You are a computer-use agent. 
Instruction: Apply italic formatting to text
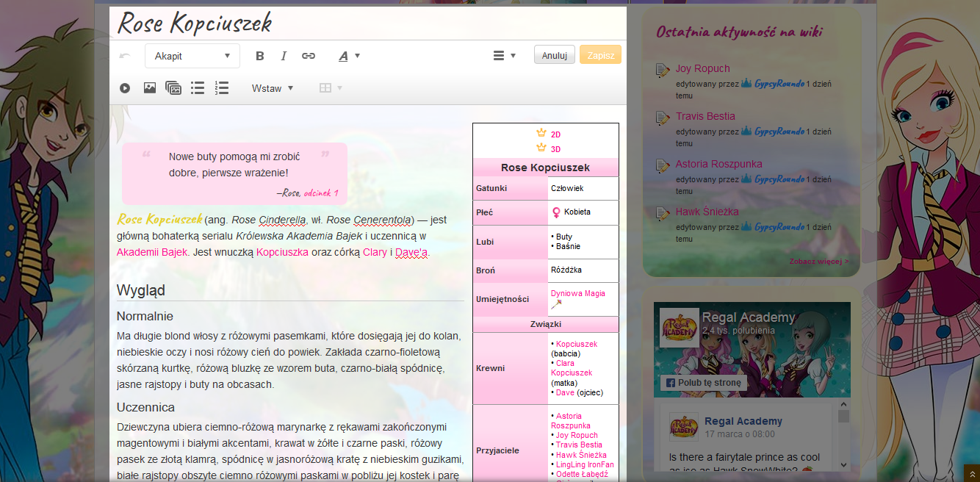pos(284,56)
